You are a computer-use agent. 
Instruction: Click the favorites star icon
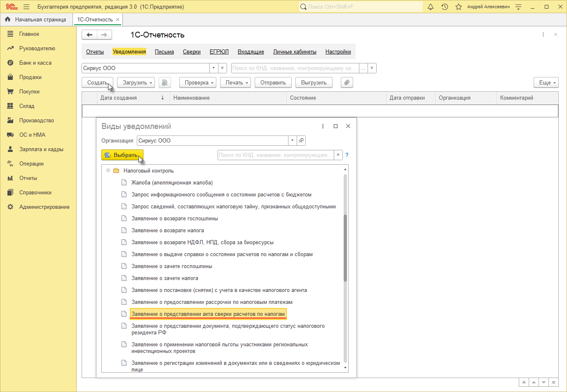tap(459, 7)
